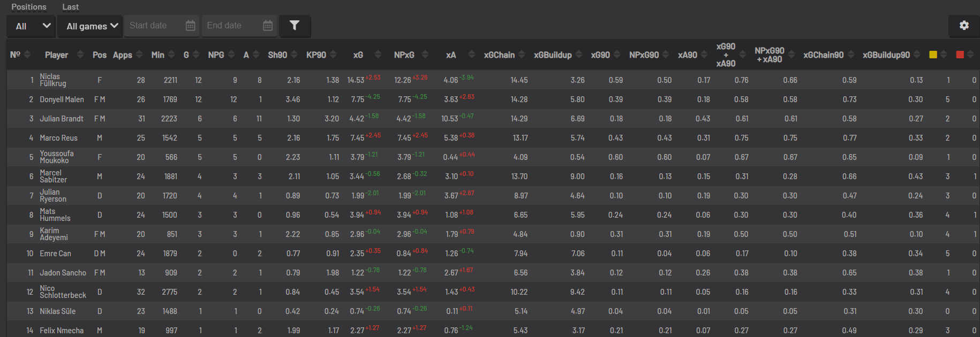Viewport: 980px width, 337px height.
Task: Sort table by Apps column
Action: (x=123, y=55)
